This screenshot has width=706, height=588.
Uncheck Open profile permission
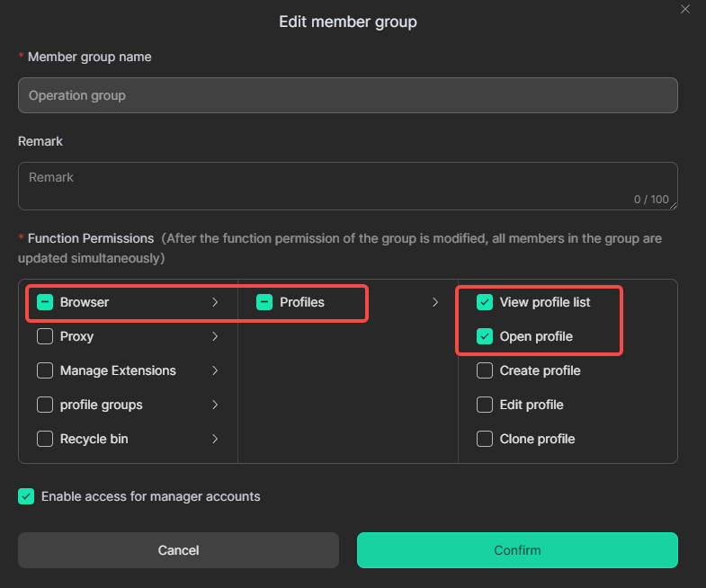(485, 336)
